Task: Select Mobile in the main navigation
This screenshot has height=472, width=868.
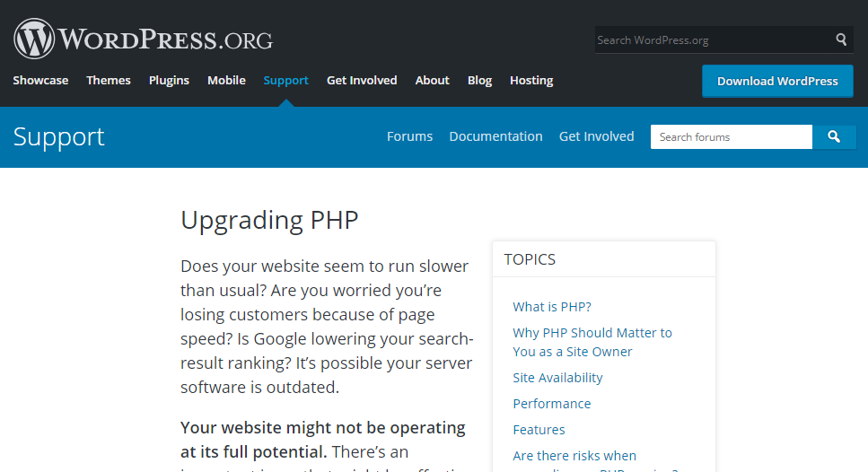Action: coord(226,80)
